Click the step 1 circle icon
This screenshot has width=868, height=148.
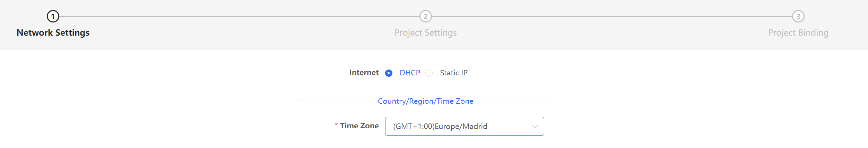[53, 16]
